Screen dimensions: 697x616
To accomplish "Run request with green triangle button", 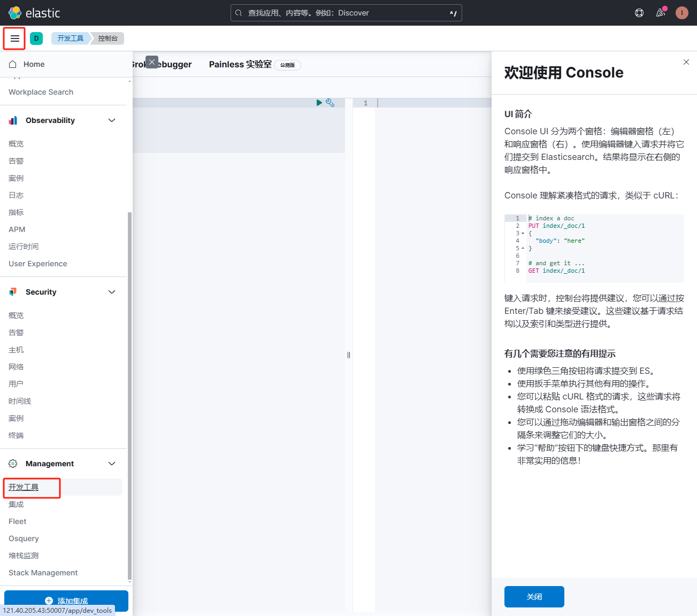I will pos(319,103).
